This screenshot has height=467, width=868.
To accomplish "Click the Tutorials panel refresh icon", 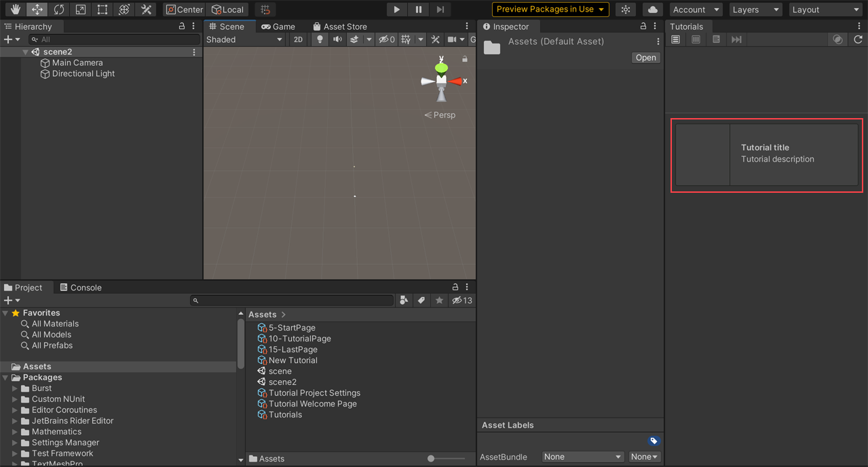I will point(858,39).
